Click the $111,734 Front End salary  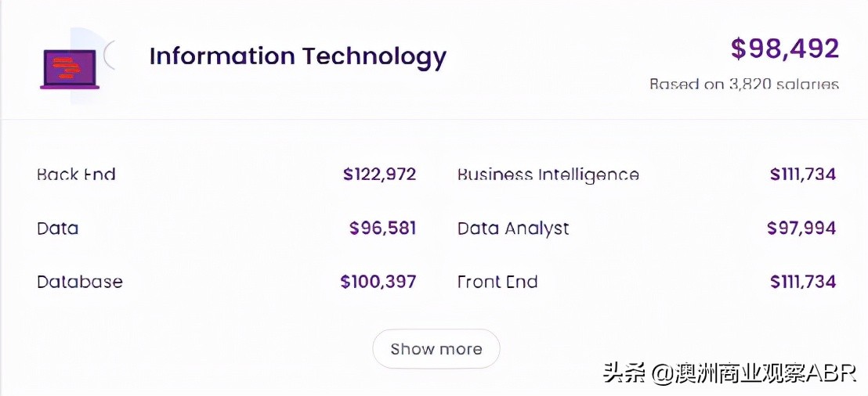[803, 282]
